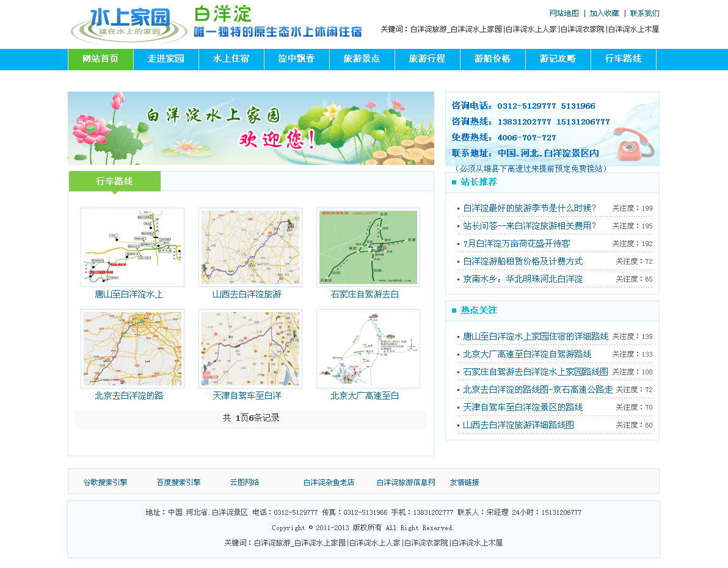Click the red telephone icon
The image size is (728, 568).
click(635, 143)
